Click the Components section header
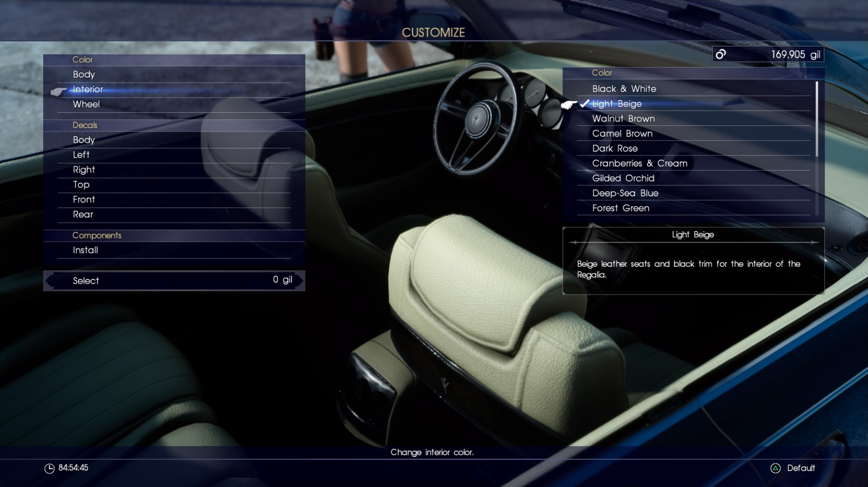The width and height of the screenshot is (868, 487). (97, 235)
